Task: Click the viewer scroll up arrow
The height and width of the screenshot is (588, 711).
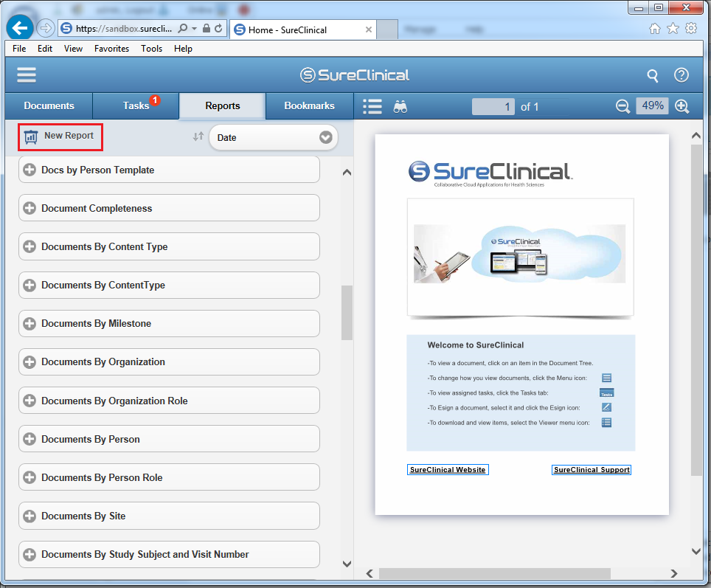Action: click(x=696, y=136)
